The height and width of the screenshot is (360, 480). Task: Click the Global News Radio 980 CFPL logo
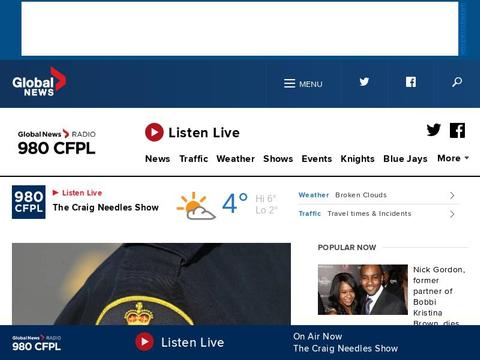coord(57,142)
